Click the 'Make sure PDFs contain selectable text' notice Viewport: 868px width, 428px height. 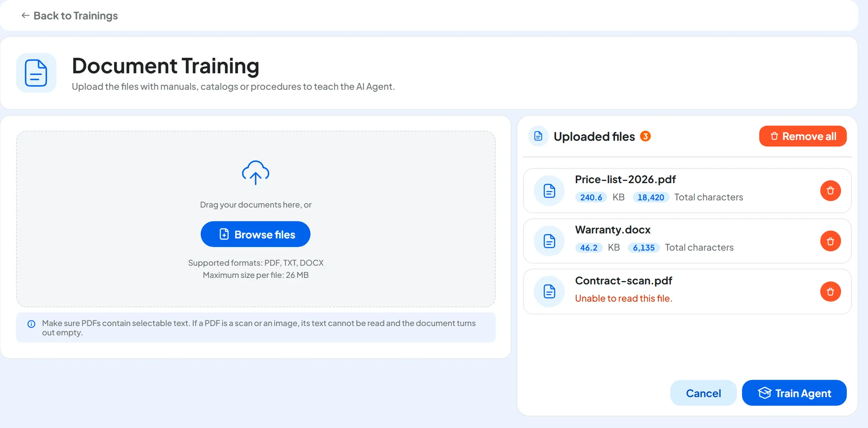click(x=256, y=328)
